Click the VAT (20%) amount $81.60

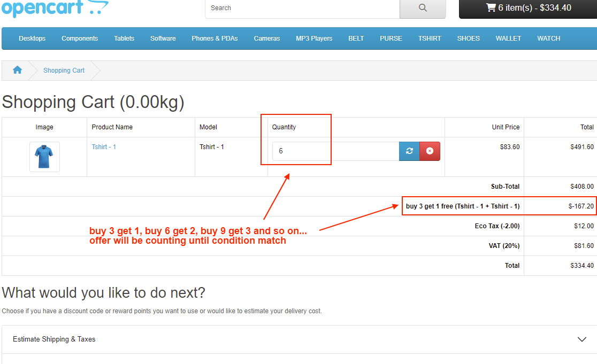pos(584,246)
